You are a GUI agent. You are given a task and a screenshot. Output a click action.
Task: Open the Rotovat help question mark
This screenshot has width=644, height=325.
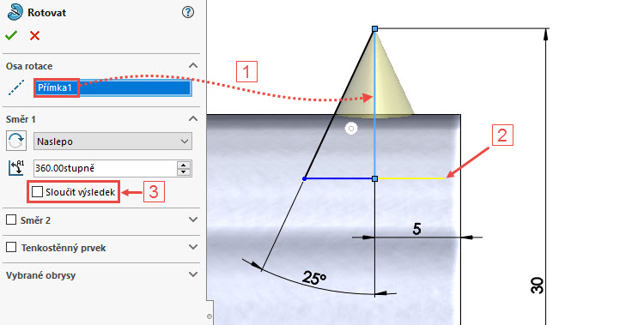(x=188, y=12)
